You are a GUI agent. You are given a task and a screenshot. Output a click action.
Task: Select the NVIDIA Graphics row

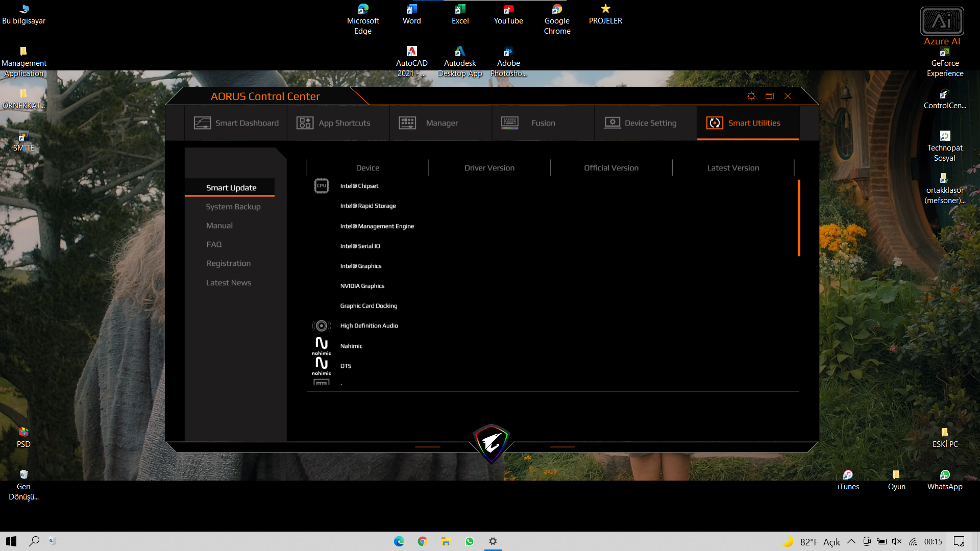(362, 286)
